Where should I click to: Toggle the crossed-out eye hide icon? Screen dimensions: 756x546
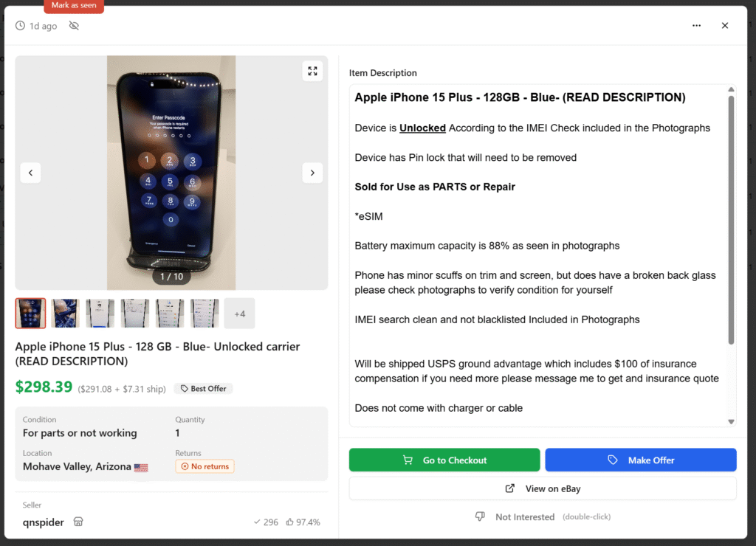(x=74, y=26)
